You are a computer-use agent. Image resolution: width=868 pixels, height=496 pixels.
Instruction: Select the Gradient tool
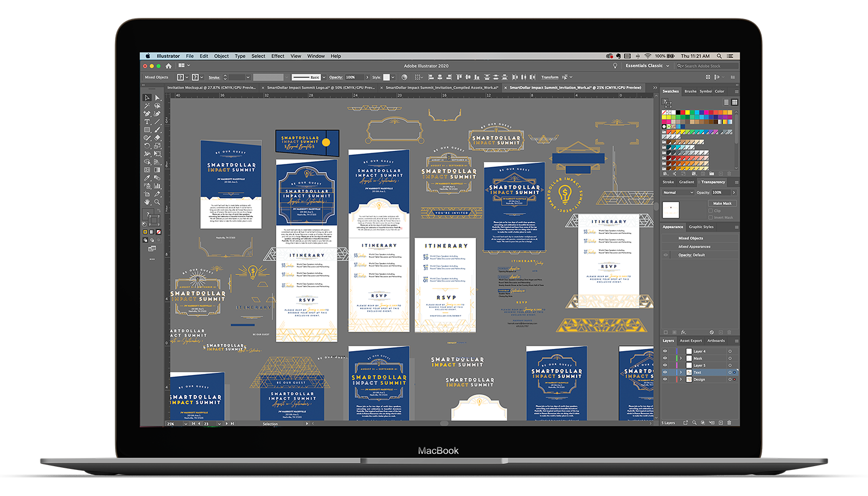157,170
